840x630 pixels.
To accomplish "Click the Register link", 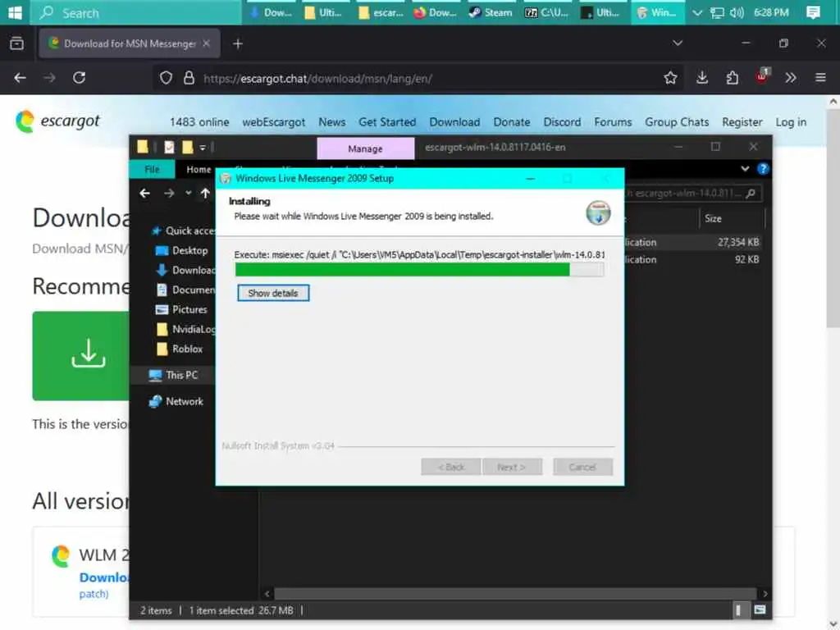I will [x=742, y=122].
